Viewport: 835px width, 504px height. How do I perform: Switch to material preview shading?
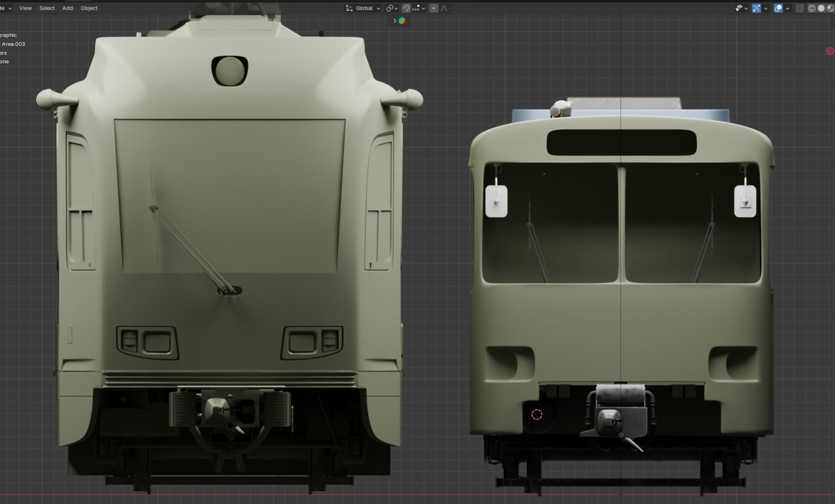coord(830,8)
